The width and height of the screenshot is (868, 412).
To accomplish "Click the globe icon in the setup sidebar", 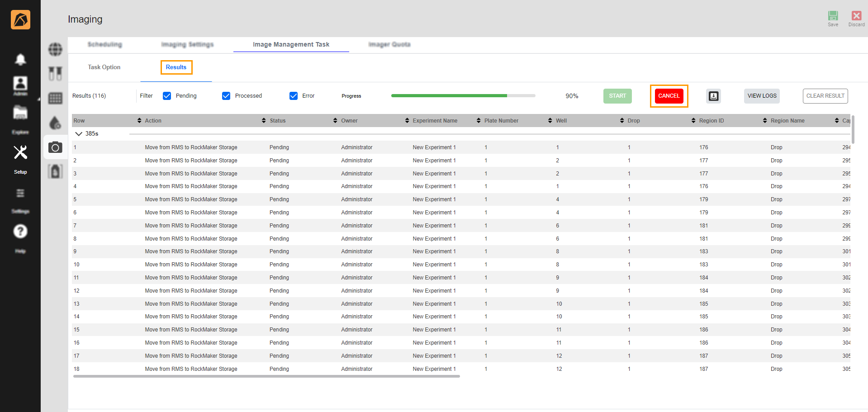I will click(55, 49).
